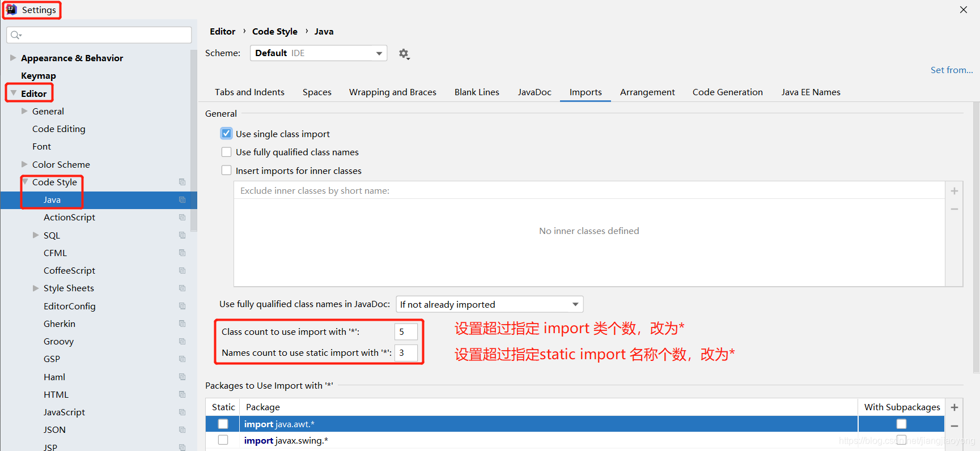Image resolution: width=980 pixels, height=451 pixels.
Task: Click copy icon beside Haml row
Action: (182, 377)
